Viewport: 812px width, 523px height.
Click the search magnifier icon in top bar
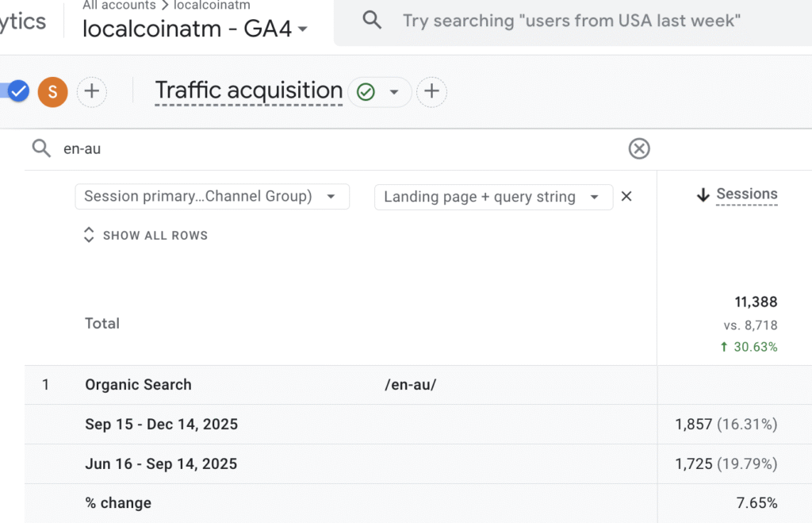tap(372, 21)
